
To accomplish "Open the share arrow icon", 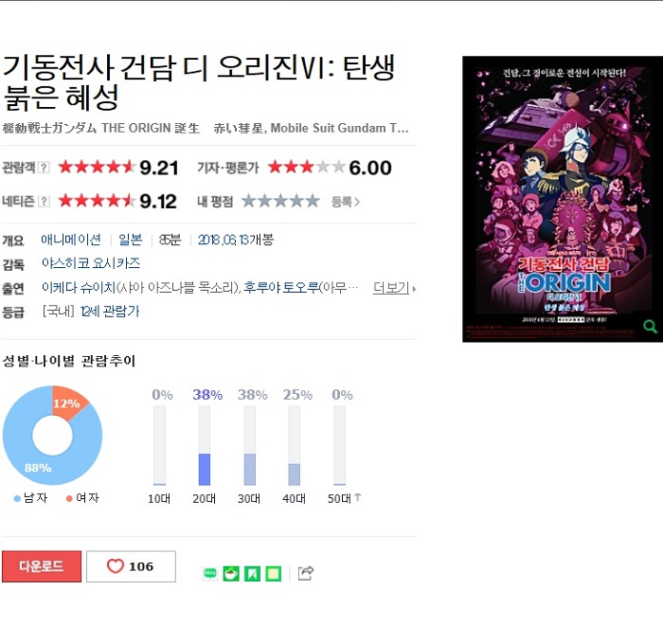I will [306, 573].
